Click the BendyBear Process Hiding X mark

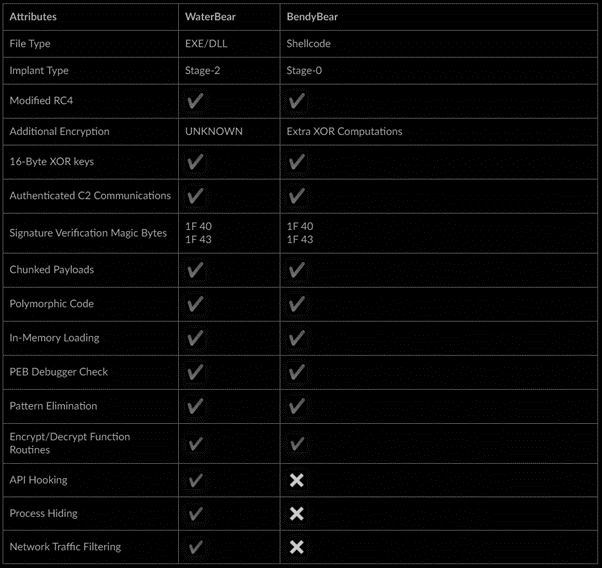[296, 514]
